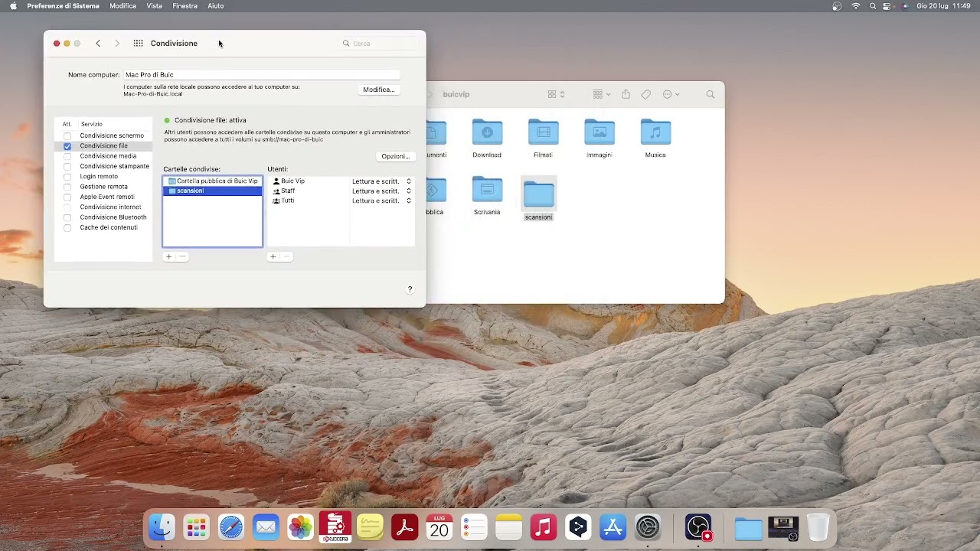Turn on the Cache dei contenuti checkbox
Screen dimensions: 980x551
67,228
